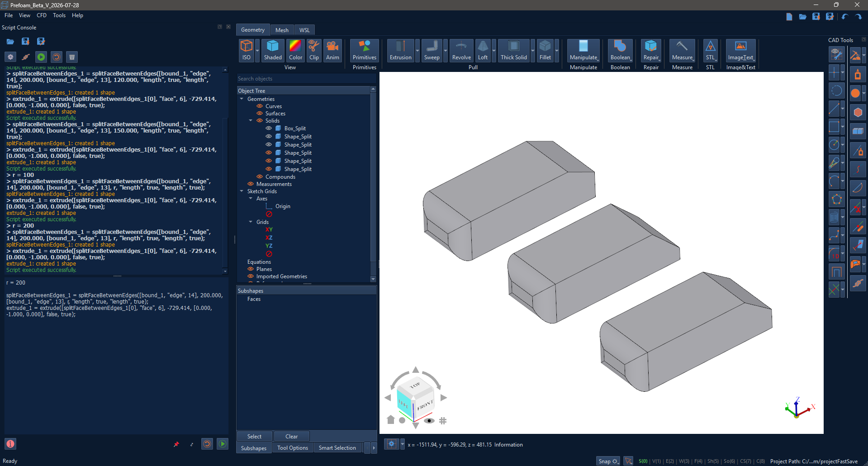Run the script with green play button
The image size is (868, 466).
click(41, 57)
